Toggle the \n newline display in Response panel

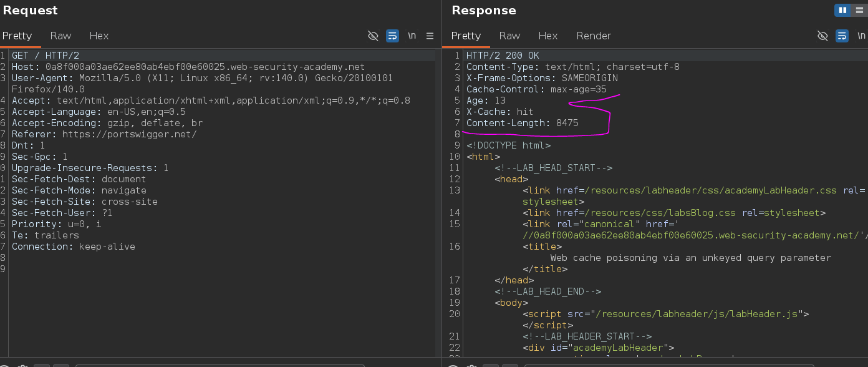click(861, 36)
